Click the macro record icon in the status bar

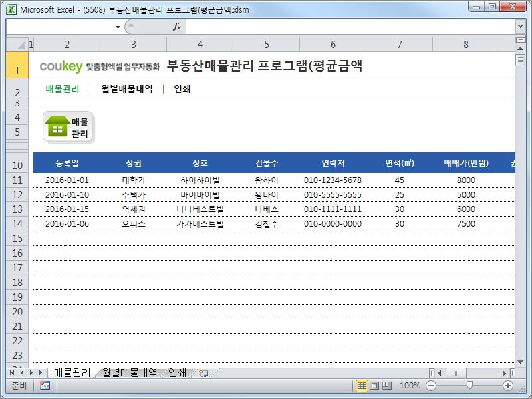45,386
